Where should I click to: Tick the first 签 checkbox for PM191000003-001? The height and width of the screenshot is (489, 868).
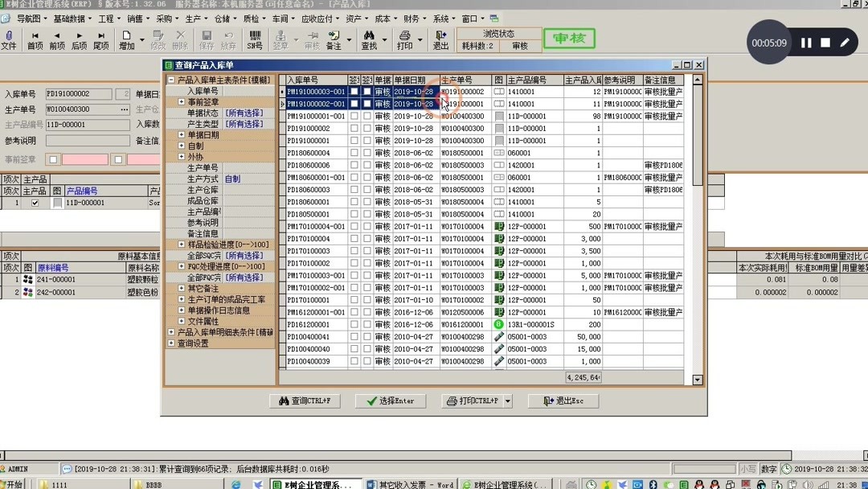point(354,92)
